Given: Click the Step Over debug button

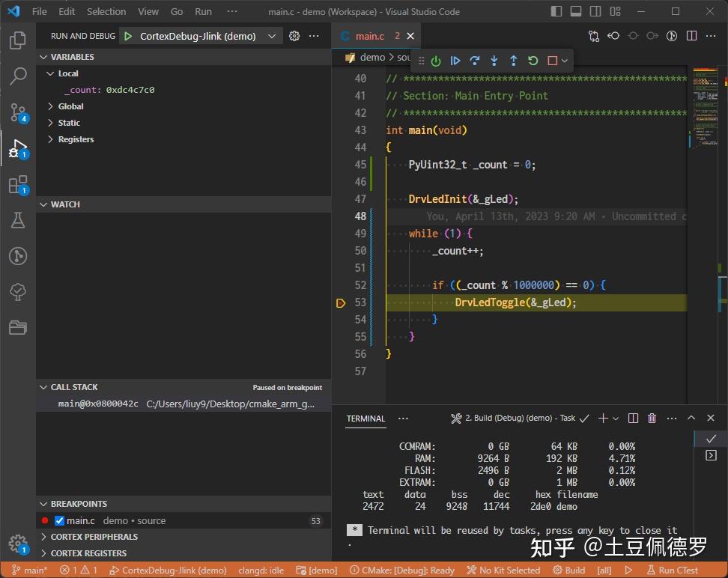Looking at the screenshot, I should coord(475,61).
